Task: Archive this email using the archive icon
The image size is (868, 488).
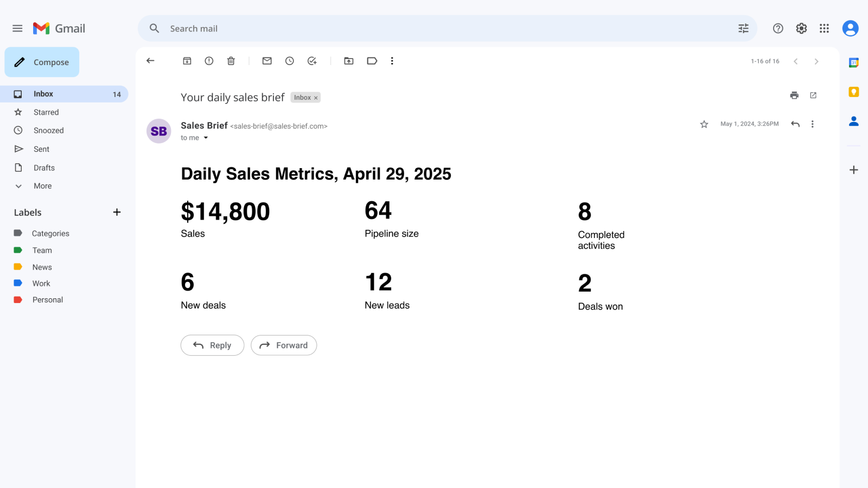Action: coord(187,61)
